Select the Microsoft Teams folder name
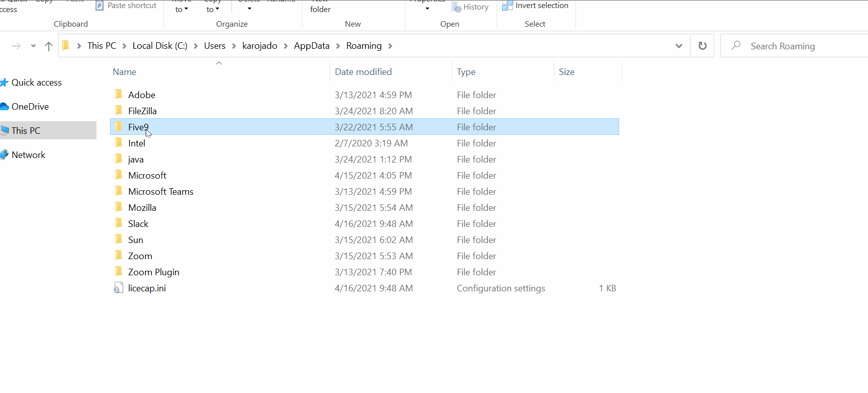The height and width of the screenshot is (393, 868). [x=161, y=191]
